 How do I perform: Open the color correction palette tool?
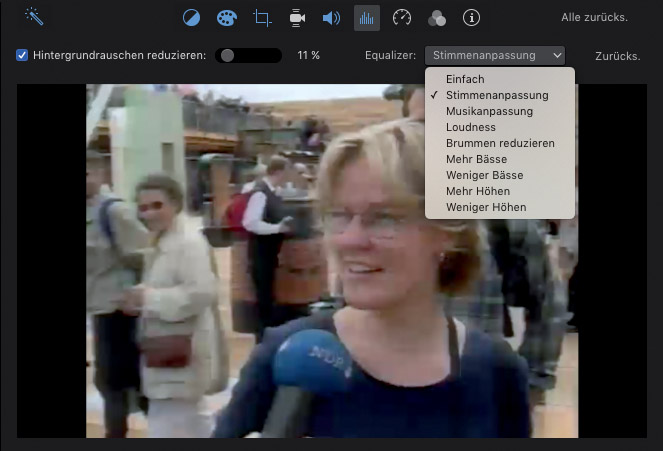pos(227,18)
